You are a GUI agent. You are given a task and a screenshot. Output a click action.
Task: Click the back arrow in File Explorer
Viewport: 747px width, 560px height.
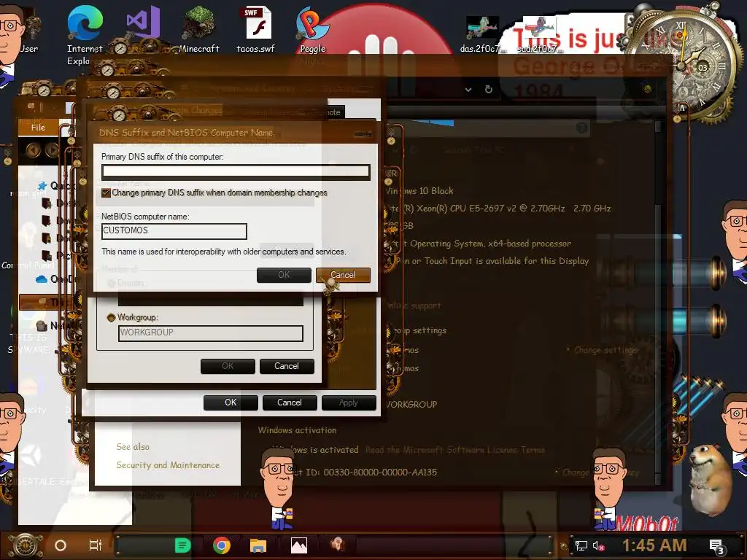click(x=34, y=150)
